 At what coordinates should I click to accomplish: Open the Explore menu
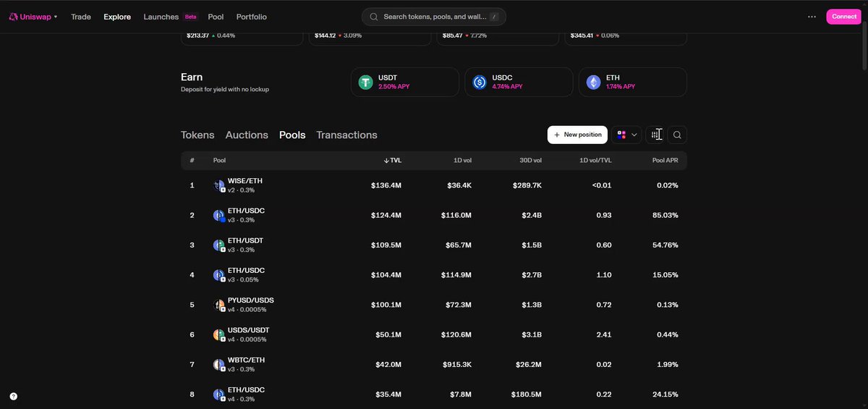[117, 17]
